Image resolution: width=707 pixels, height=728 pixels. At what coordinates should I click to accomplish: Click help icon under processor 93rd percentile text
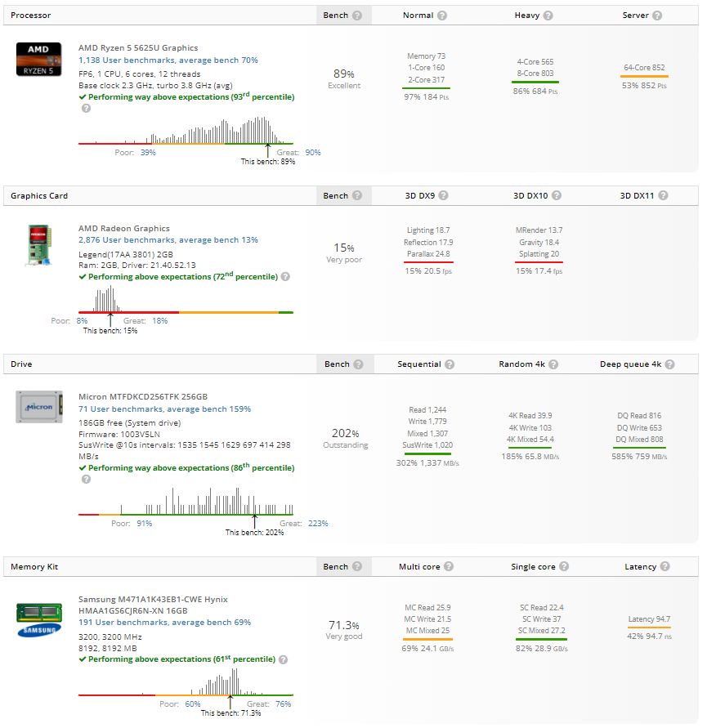[86, 108]
